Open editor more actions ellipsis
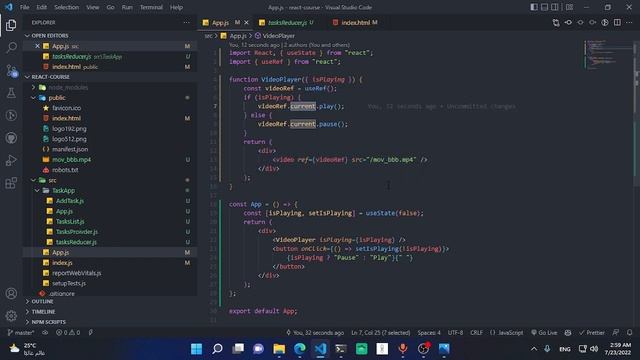The width and height of the screenshot is (640, 360). click(x=629, y=22)
